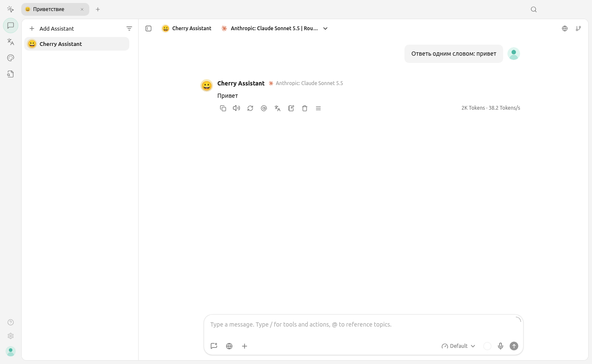Start a new topic from input toolbar
Image resolution: width=592 pixels, height=364 pixels.
click(x=214, y=346)
